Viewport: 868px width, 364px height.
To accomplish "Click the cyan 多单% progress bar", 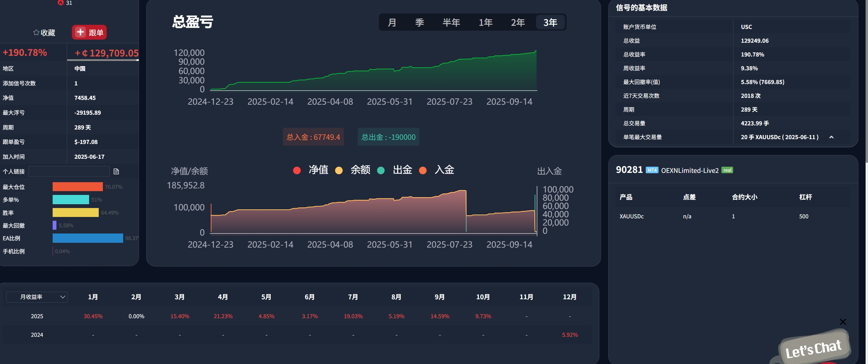I will (x=71, y=200).
